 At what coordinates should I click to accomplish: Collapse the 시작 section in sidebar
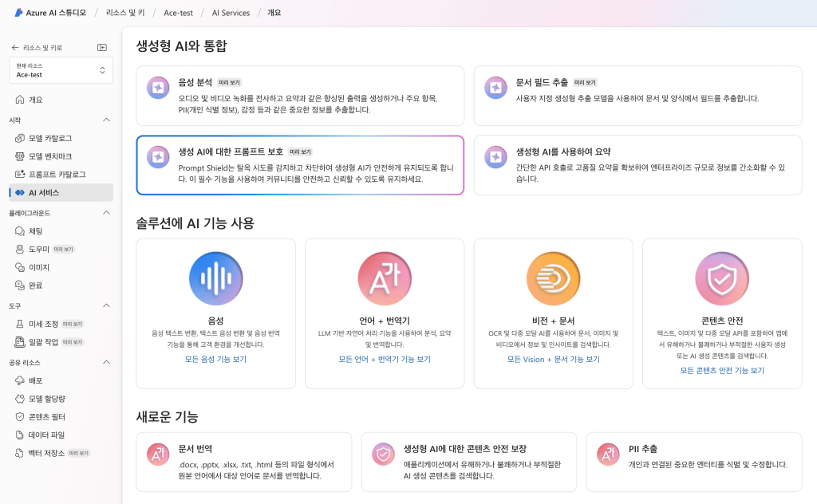(x=107, y=120)
